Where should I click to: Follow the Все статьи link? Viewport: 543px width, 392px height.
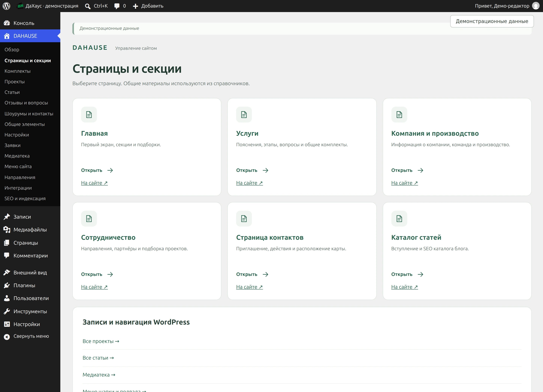(98, 358)
